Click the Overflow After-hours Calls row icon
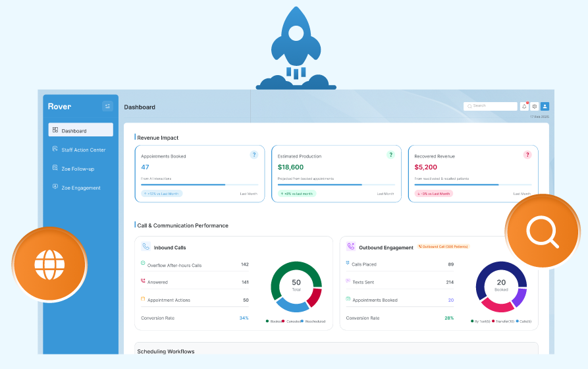Viewport: 588px width, 369px height. coord(143,263)
